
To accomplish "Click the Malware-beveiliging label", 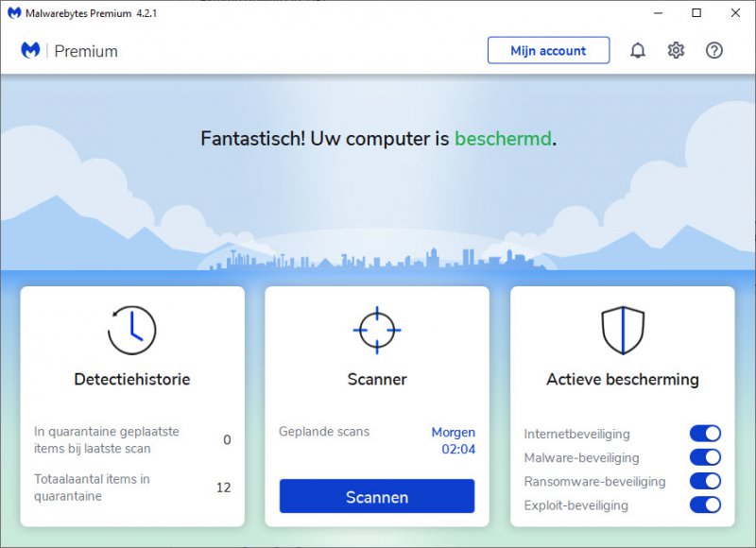I will tap(581, 457).
